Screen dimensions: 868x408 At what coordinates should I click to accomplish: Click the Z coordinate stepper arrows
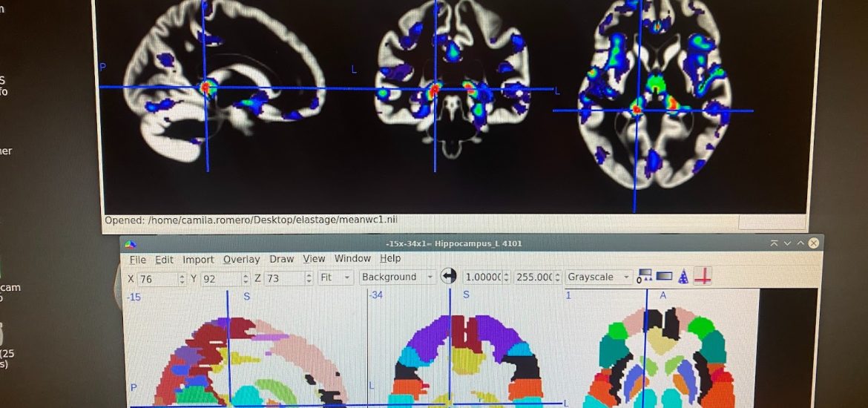pyautogui.click(x=309, y=278)
